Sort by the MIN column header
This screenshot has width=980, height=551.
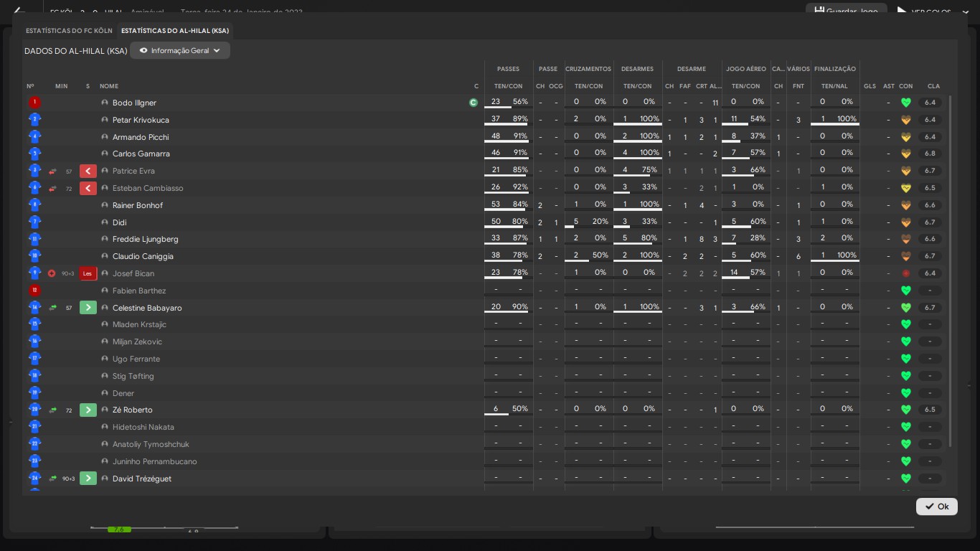coord(62,86)
